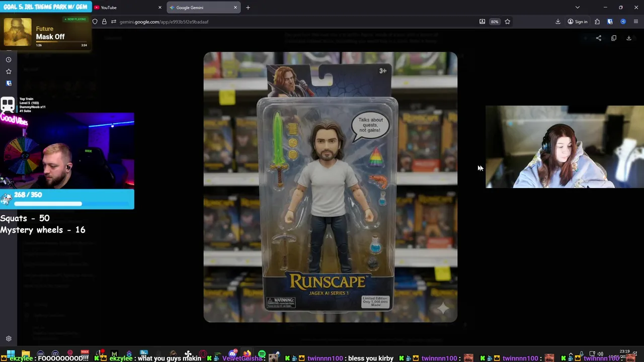Click the 'Mystery wheels - 16' text
The image size is (644, 362).
tap(43, 230)
